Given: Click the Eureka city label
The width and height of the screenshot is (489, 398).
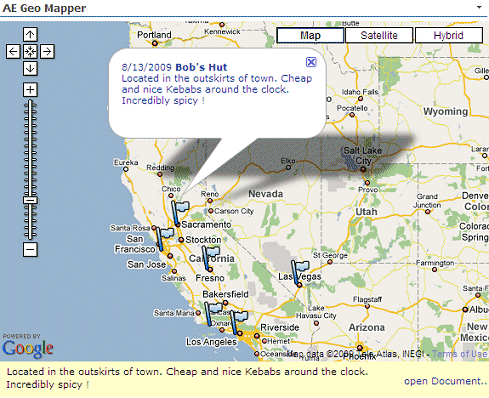Looking at the screenshot, I should (126, 162).
